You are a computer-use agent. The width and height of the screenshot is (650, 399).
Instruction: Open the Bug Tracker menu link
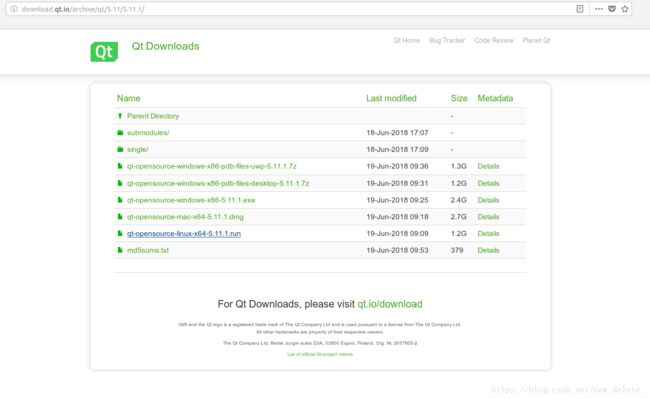coord(447,40)
